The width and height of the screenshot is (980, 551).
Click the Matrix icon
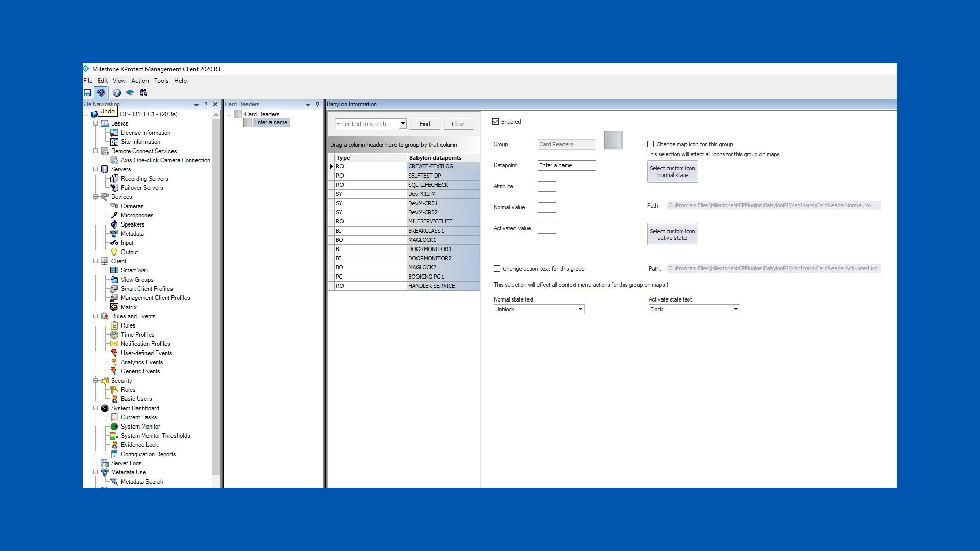tap(114, 307)
